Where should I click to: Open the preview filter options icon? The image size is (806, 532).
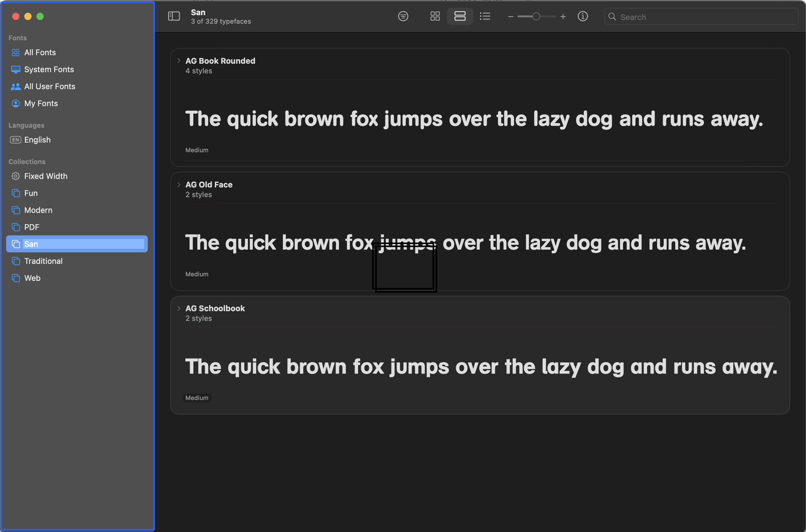[403, 16]
